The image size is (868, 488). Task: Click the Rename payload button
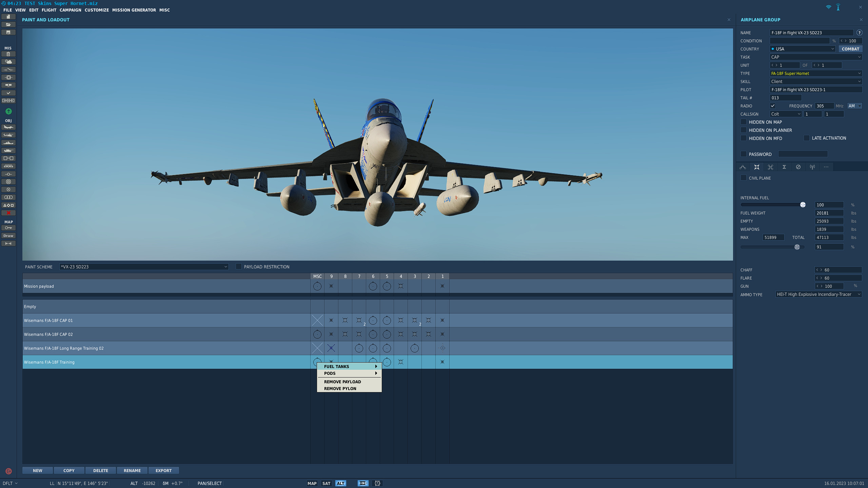[x=132, y=470]
